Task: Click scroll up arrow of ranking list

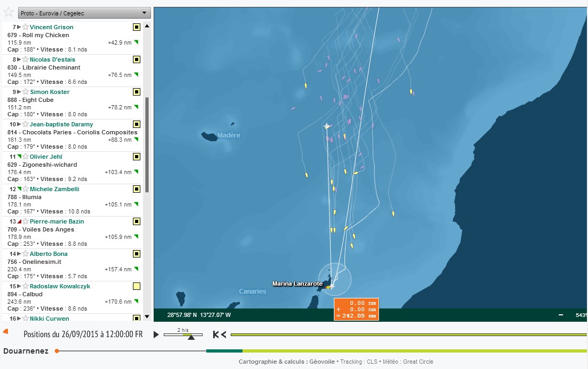Action: pyautogui.click(x=147, y=26)
